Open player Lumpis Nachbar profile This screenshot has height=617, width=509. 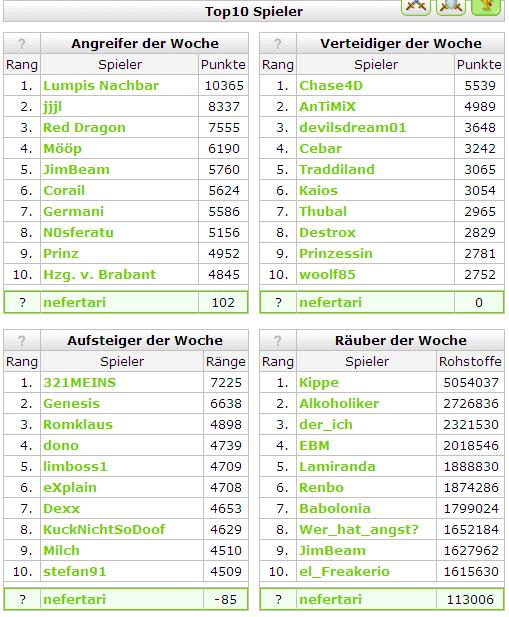pyautogui.click(x=101, y=86)
